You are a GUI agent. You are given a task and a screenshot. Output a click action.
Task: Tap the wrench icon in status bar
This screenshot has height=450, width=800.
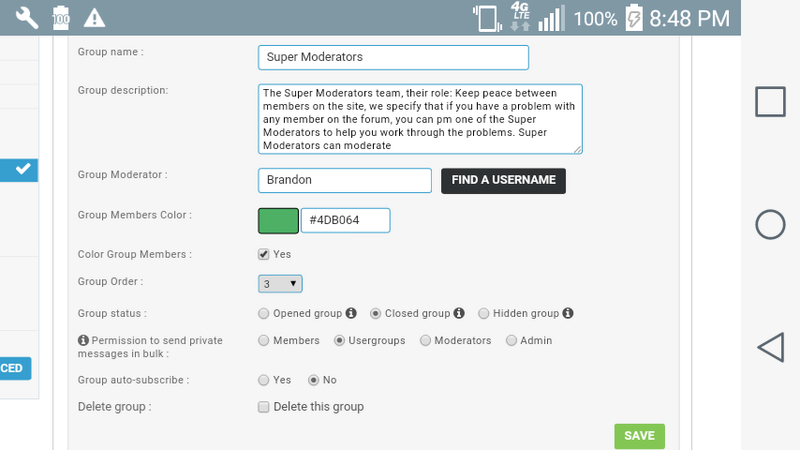(27, 18)
